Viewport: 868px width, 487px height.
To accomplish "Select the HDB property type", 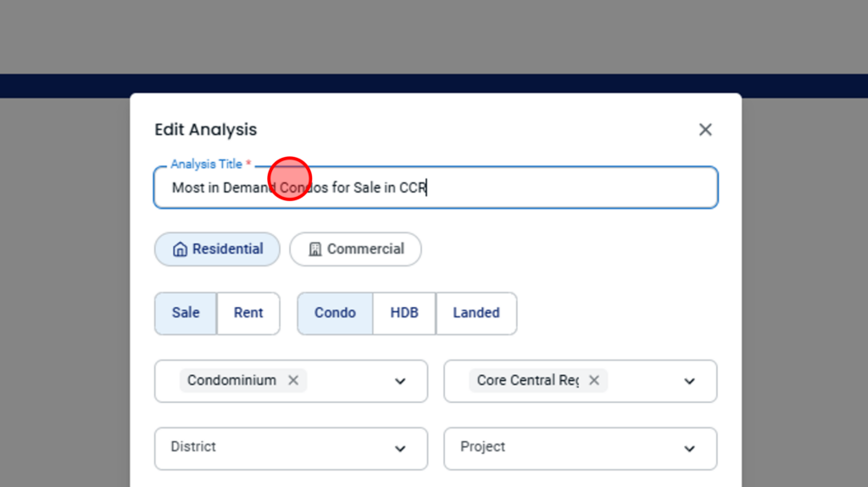I will click(404, 313).
